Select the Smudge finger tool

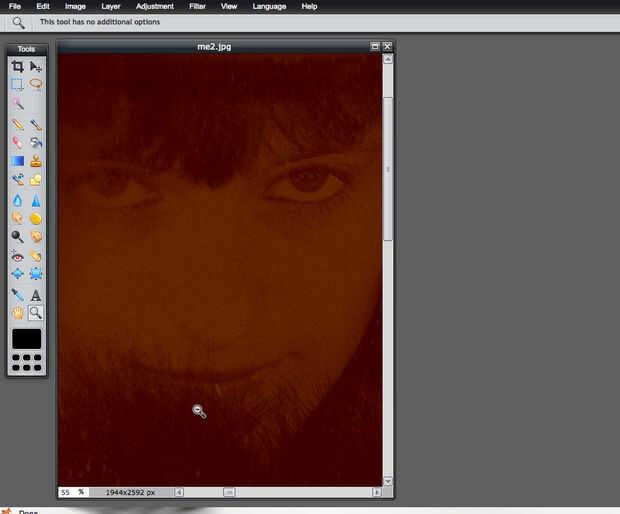17,218
